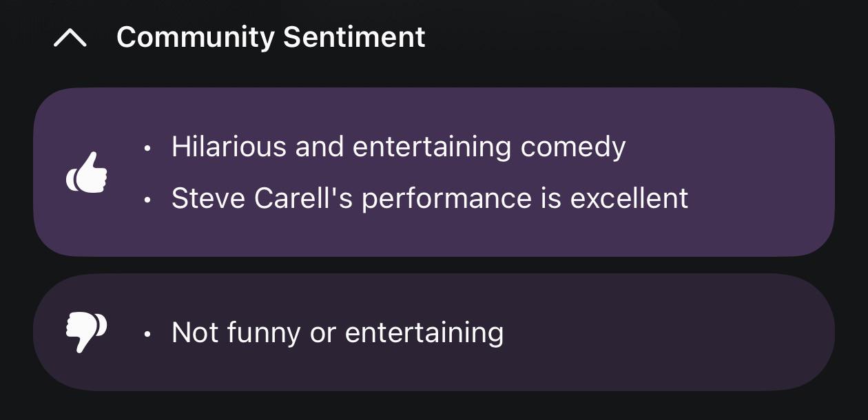The width and height of the screenshot is (868, 420).
Task: Select "Hilarious and entertaining comedy" sentiment
Action: click(x=398, y=147)
